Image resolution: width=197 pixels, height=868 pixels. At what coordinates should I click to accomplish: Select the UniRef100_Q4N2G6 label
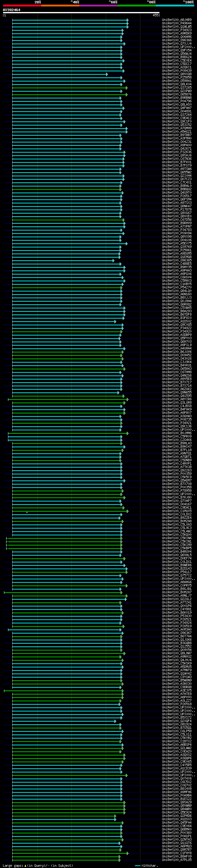click(177, 375)
